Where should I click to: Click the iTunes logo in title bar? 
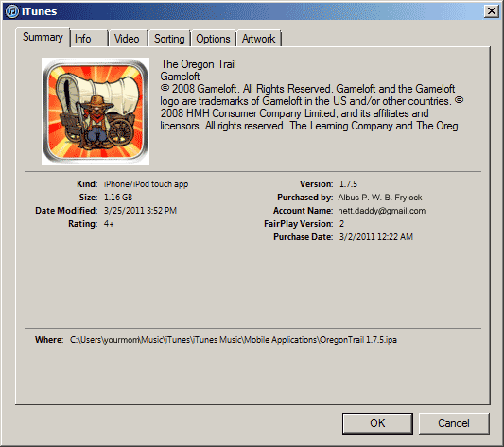pyautogui.click(x=12, y=11)
